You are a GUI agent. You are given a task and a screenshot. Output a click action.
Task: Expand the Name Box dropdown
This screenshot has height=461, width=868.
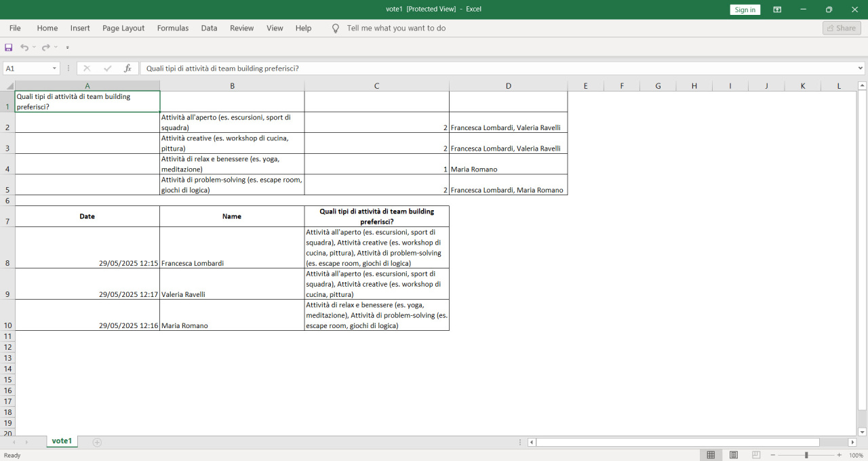pos(55,68)
